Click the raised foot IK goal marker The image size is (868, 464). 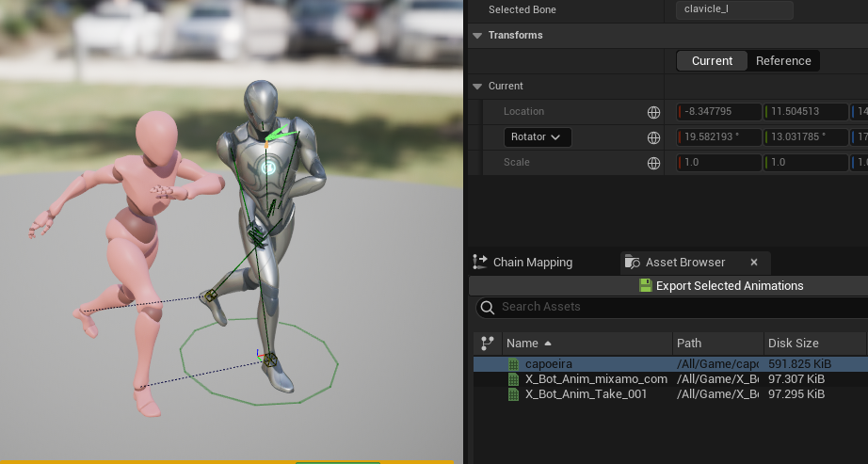click(x=210, y=296)
